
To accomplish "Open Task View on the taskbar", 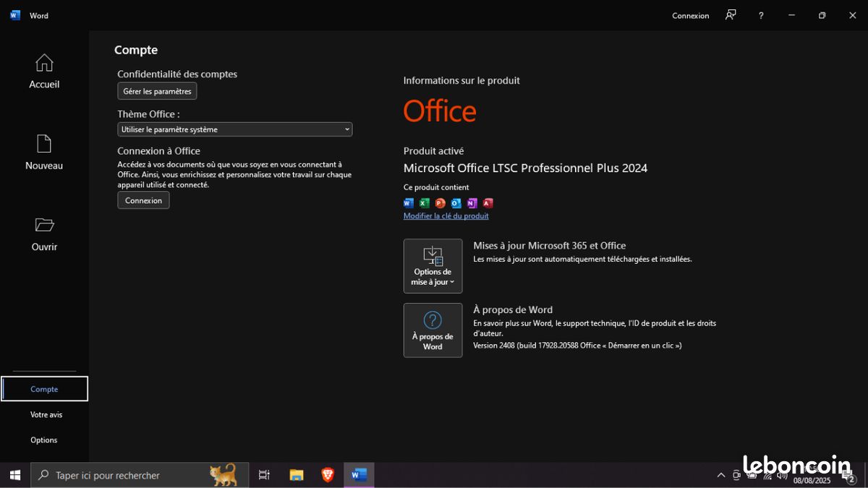I will 264,475.
